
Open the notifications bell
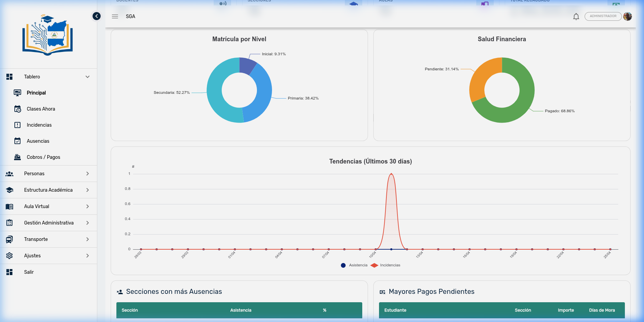pyautogui.click(x=576, y=16)
